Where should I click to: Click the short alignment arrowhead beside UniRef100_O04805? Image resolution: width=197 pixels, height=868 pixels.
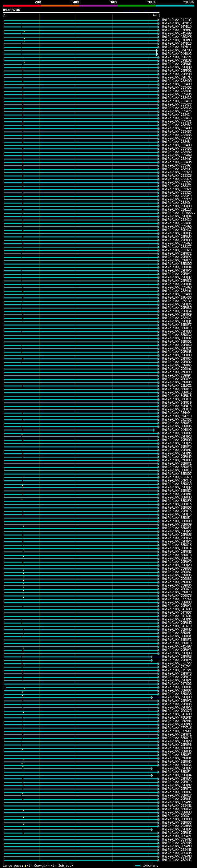tap(154, 430)
